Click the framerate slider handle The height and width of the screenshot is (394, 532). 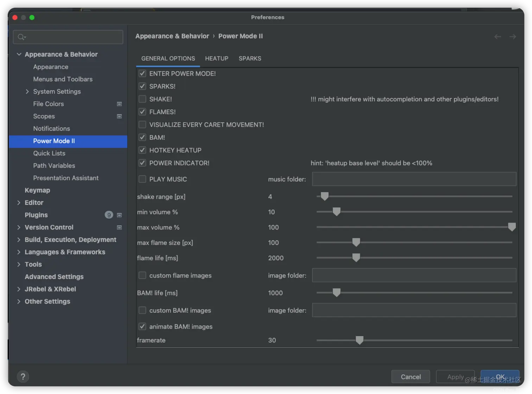tap(359, 340)
